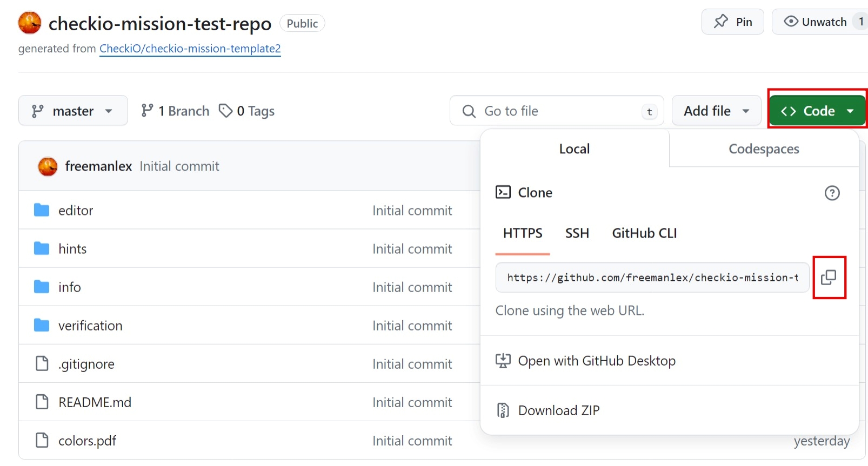Viewport: 868px width, 466px height.
Task: Open the .gitignore file name
Action: click(86, 364)
